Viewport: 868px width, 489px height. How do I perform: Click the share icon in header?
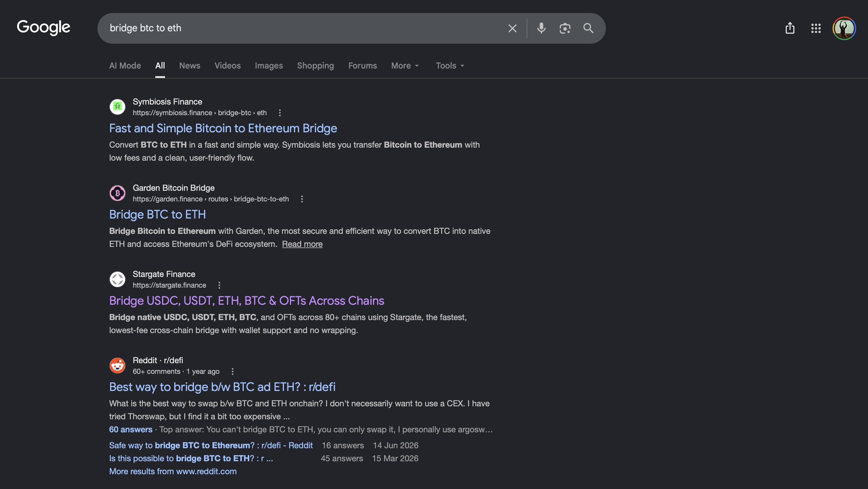[x=790, y=28]
